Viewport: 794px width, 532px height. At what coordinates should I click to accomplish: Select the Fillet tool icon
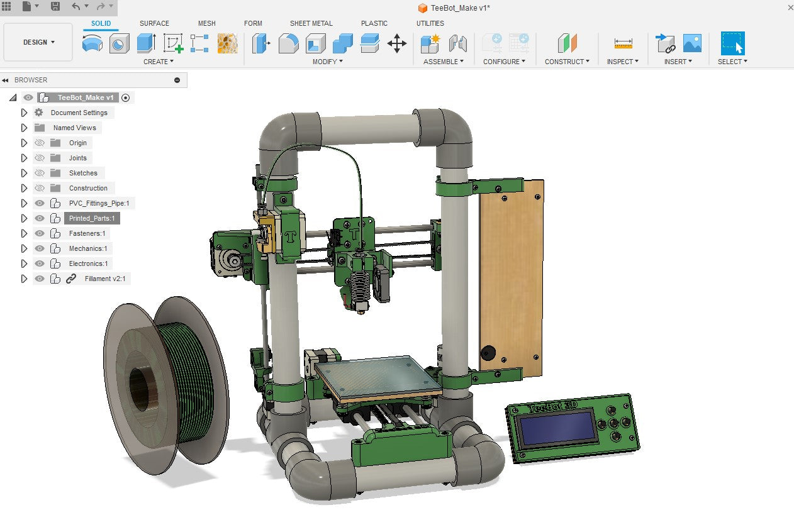[288, 43]
